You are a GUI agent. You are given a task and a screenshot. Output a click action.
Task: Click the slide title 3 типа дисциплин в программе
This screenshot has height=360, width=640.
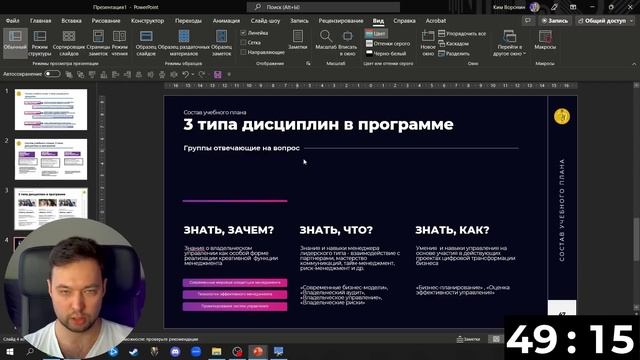(x=318, y=124)
